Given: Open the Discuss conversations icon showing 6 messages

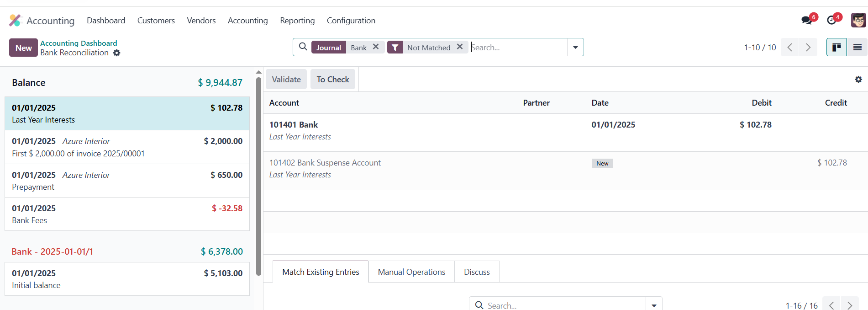Looking at the screenshot, I should click(807, 20).
